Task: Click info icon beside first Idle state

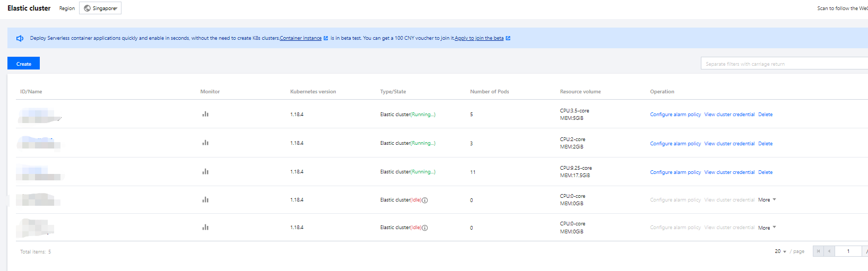Action: coord(425,200)
